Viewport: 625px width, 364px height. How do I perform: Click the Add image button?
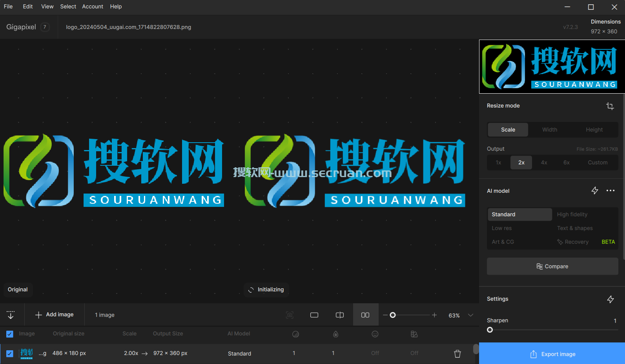(55, 315)
